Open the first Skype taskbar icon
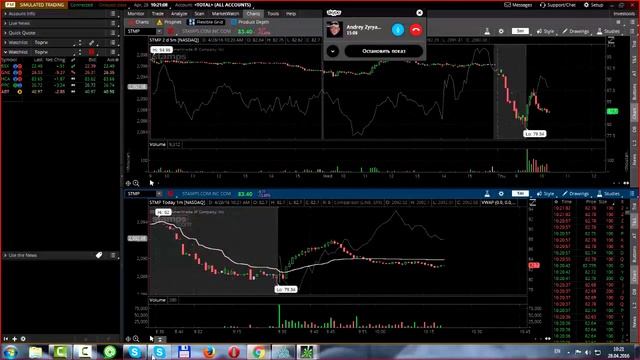The height and width of the screenshot is (360, 640). [x=134, y=352]
